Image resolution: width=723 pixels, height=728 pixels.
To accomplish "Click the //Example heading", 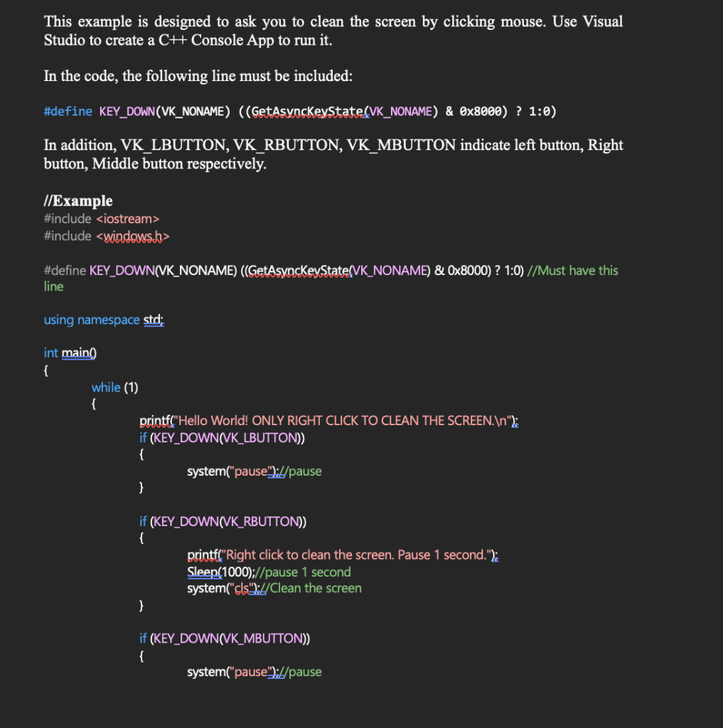I will 77,201.
